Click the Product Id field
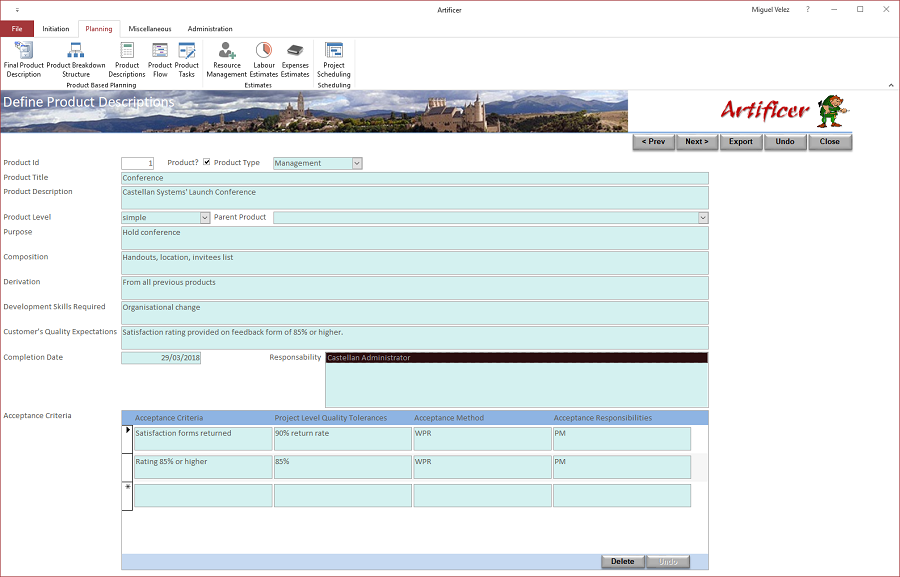Screen dimensions: 900x577 (138, 163)
